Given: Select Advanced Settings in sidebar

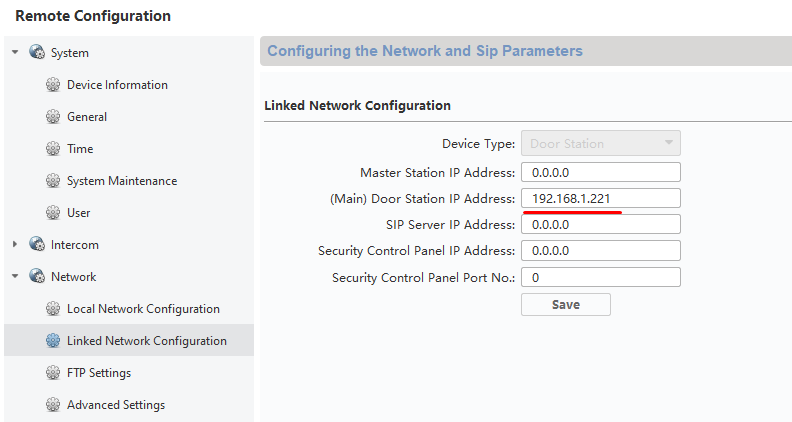Looking at the screenshot, I should point(116,405).
